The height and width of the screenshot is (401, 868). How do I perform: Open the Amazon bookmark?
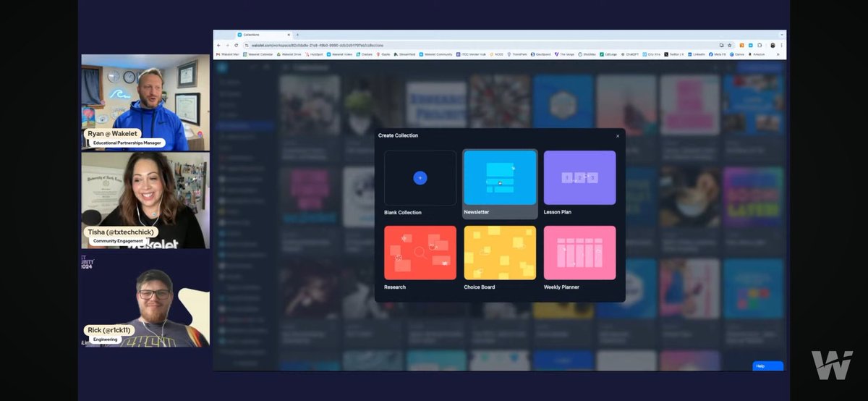click(755, 54)
